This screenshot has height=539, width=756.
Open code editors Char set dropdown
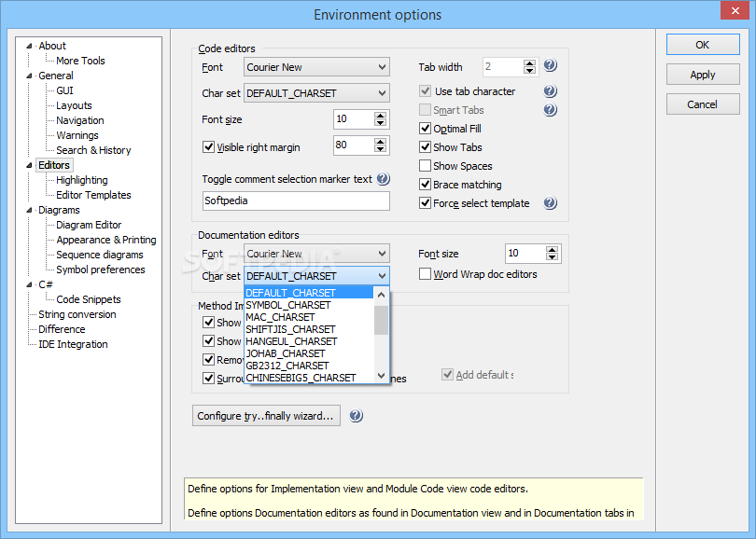(383, 93)
